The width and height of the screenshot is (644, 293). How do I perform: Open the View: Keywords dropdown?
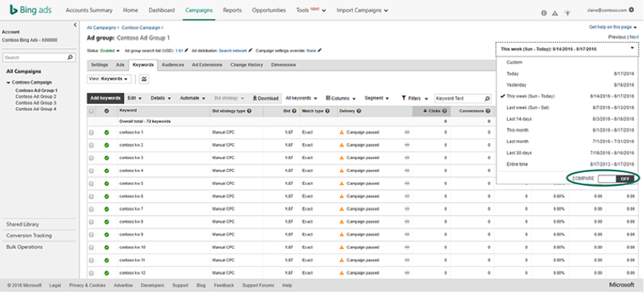coord(109,79)
